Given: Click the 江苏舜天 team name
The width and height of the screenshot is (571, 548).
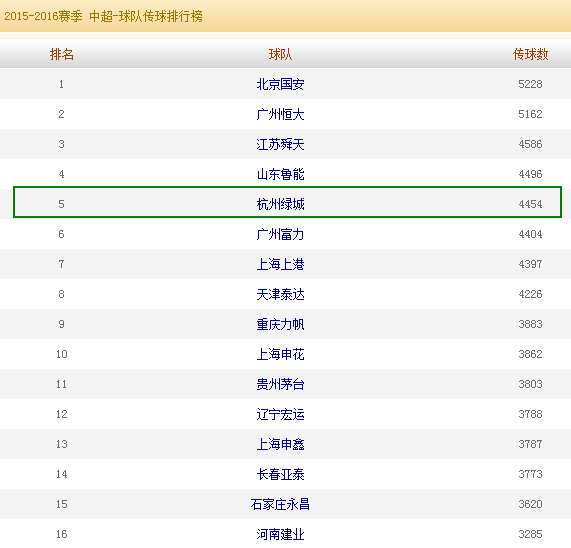Looking at the screenshot, I should click(x=280, y=144).
